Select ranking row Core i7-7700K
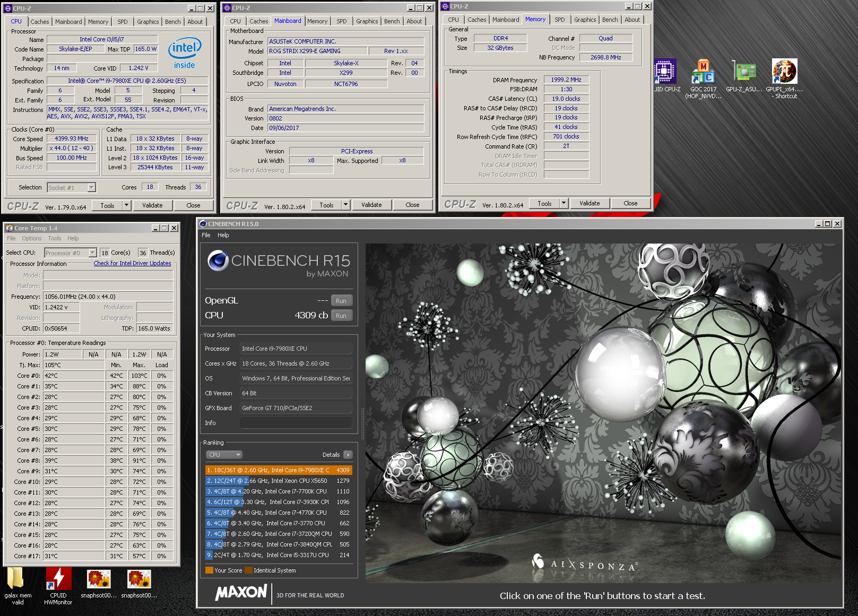The image size is (858, 616). (x=279, y=491)
